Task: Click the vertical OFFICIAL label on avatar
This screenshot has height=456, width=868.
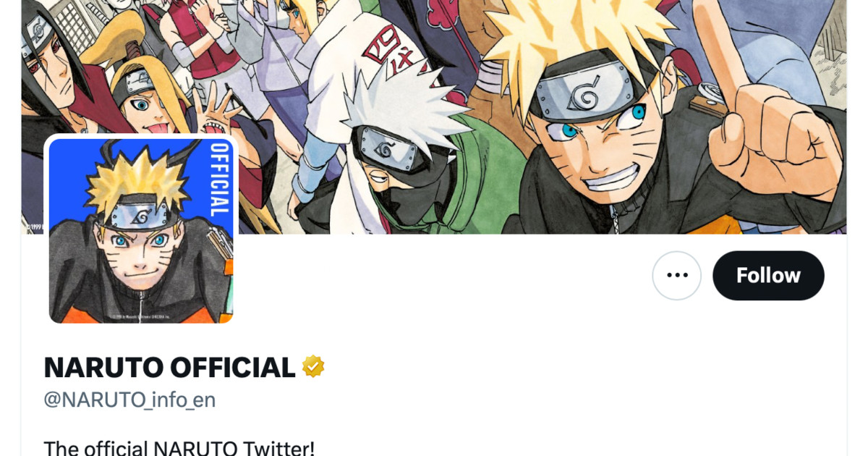Action: tap(218, 179)
